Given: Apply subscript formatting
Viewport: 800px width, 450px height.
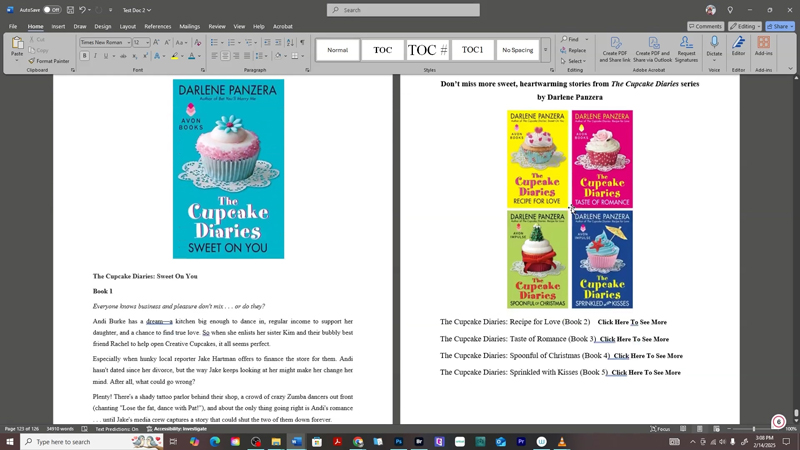Looking at the screenshot, I should coord(135,56).
